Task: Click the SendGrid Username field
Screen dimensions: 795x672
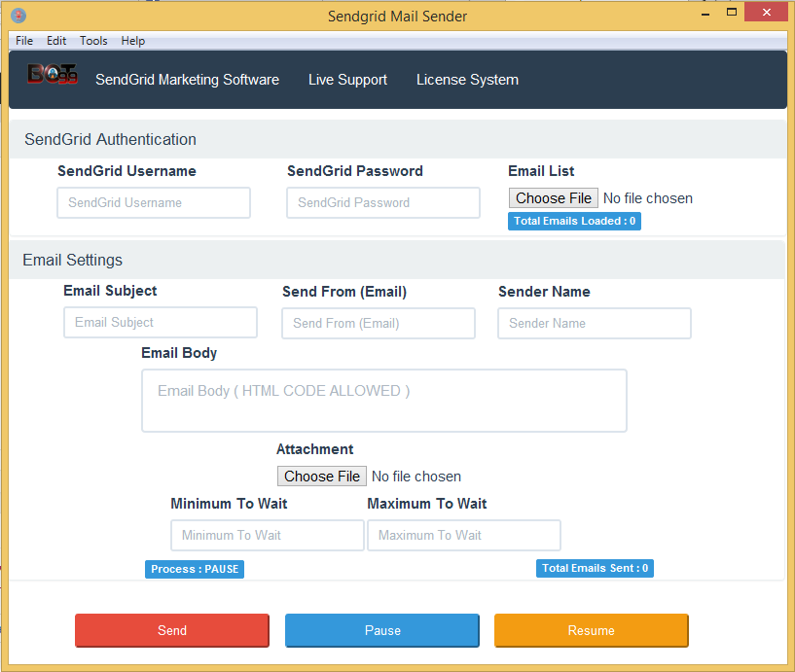Action: click(x=154, y=202)
